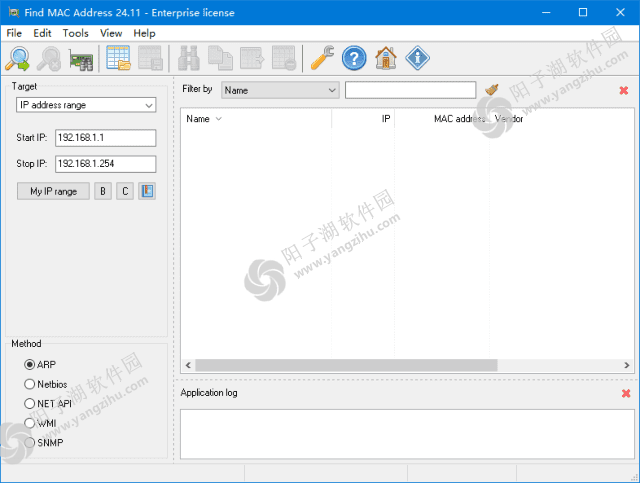Image resolution: width=640 pixels, height=483 pixels.
Task: Close the Application log panel
Action: tap(626, 393)
